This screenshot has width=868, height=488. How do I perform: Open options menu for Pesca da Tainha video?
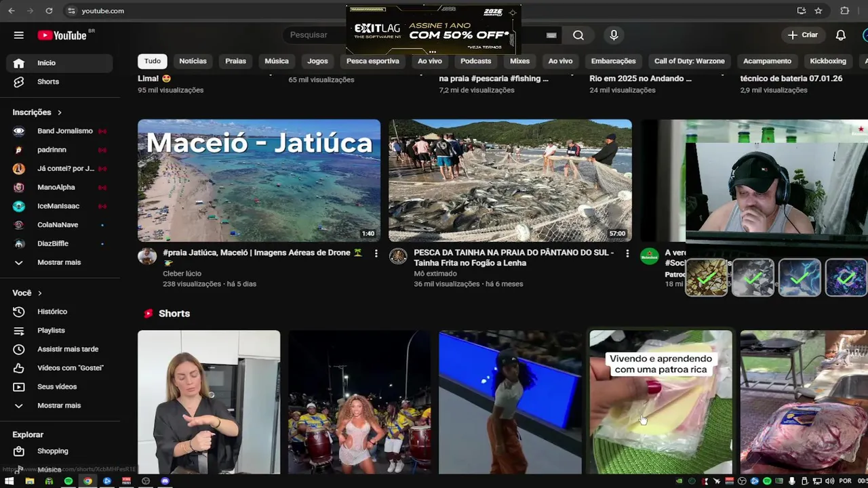tap(627, 253)
